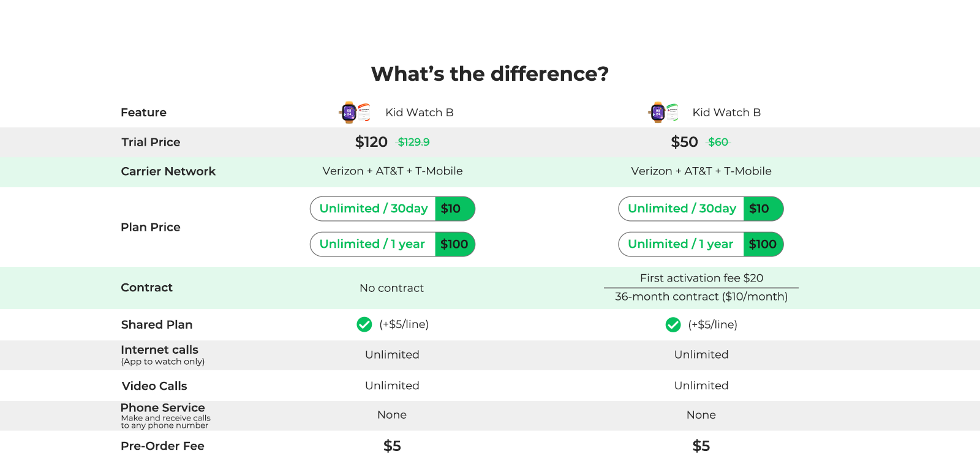The image size is (980, 459).
Task: Click the left Kid Watch B product image
Action: 355,112
